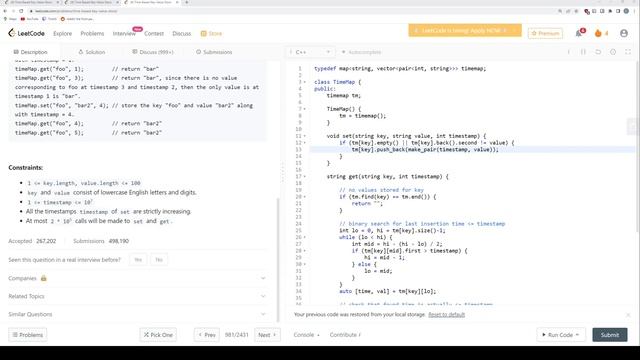
Task: Open Discuss in top navigation
Action: point(182,33)
